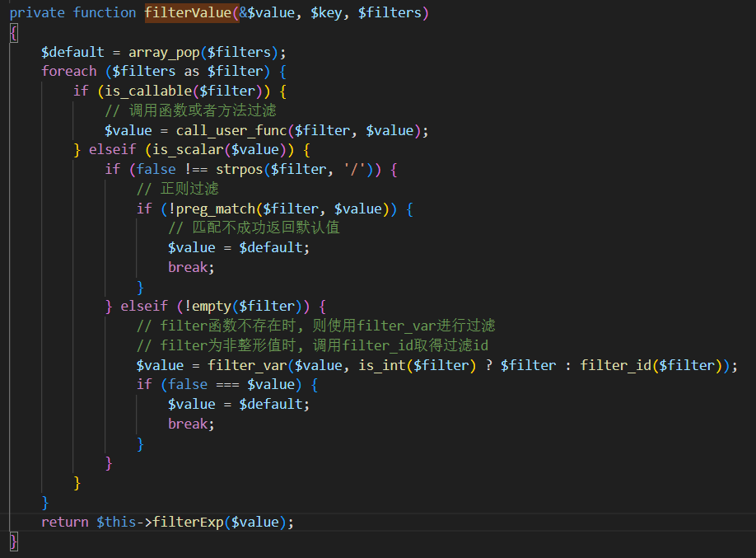The image size is (756, 558).
Task: Click the filter_id function call
Action: coord(616,365)
